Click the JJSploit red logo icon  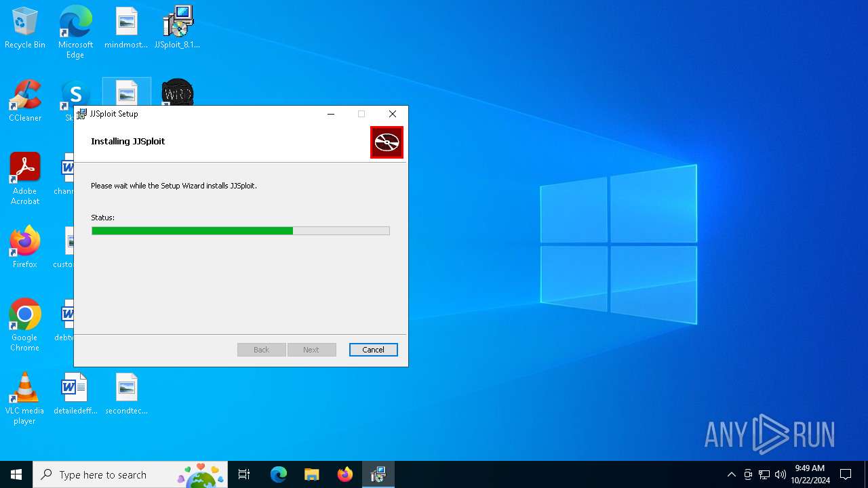(x=387, y=142)
